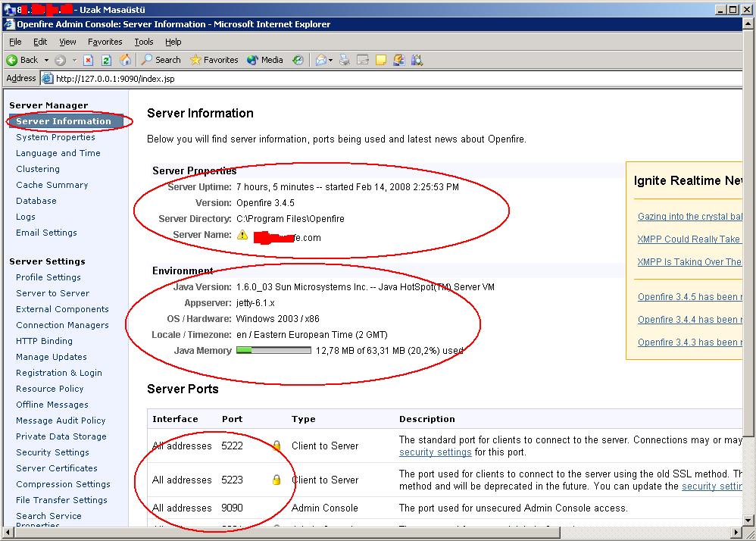Open the Server to Server settings
This screenshot has height=541, width=756.
click(52, 293)
